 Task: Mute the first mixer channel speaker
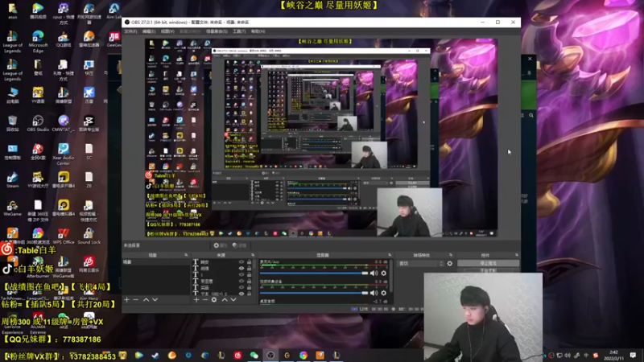[374, 273]
